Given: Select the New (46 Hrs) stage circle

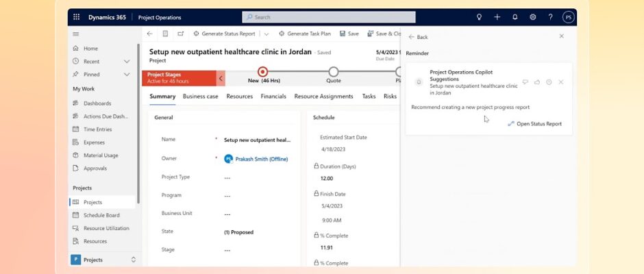Looking at the screenshot, I should pyautogui.click(x=263, y=72).
